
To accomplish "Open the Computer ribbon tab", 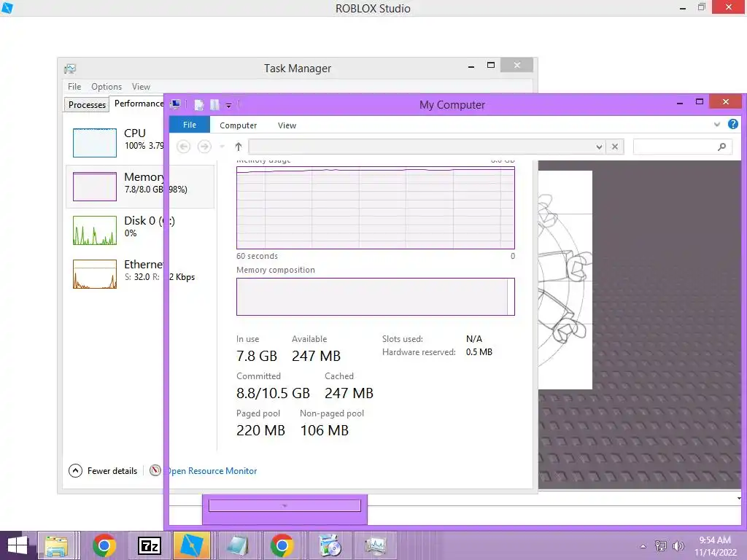I will 239,125.
